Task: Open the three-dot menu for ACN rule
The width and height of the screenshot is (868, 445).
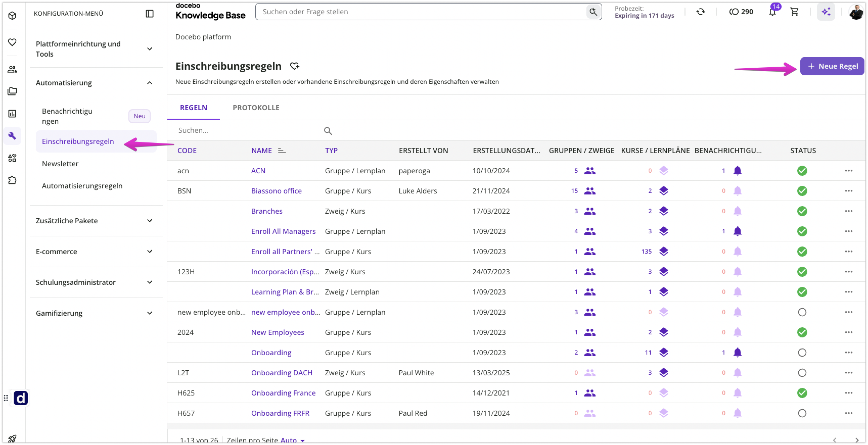Action: coord(848,171)
